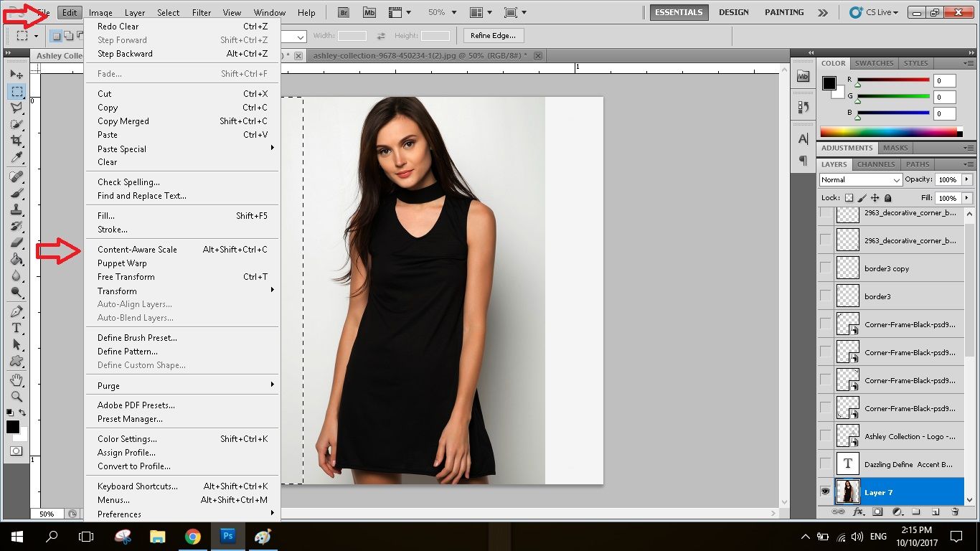Screen dimensions: 980x551
Task: Open the CS Live dropdown
Action: [874, 13]
